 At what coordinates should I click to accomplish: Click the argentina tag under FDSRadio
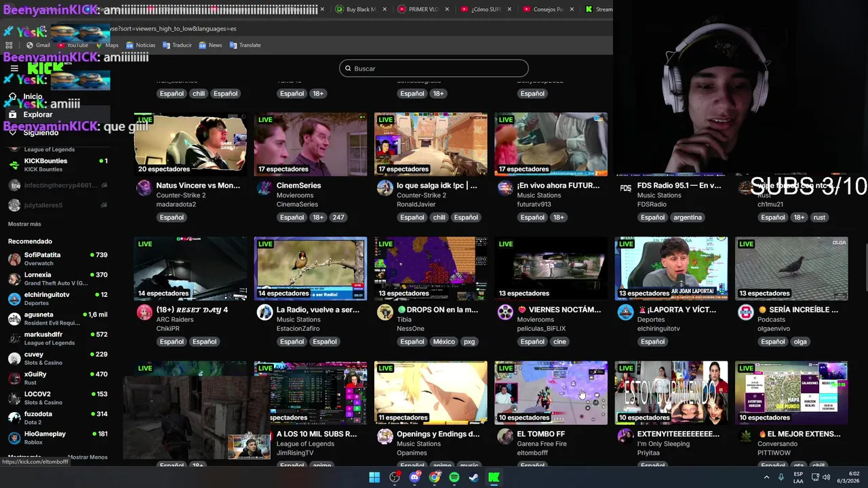click(688, 218)
